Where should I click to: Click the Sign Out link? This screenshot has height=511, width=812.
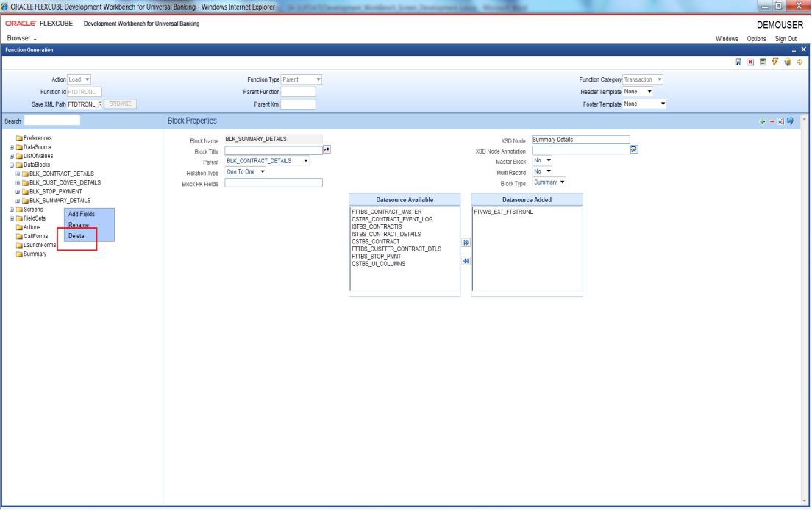coord(786,39)
